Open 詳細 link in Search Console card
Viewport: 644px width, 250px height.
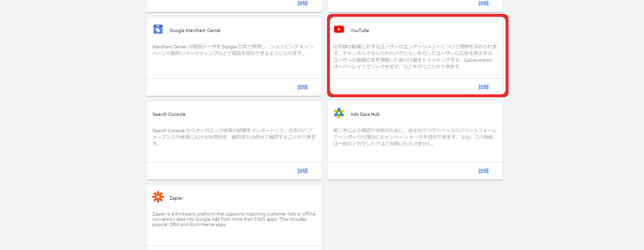[303, 171]
